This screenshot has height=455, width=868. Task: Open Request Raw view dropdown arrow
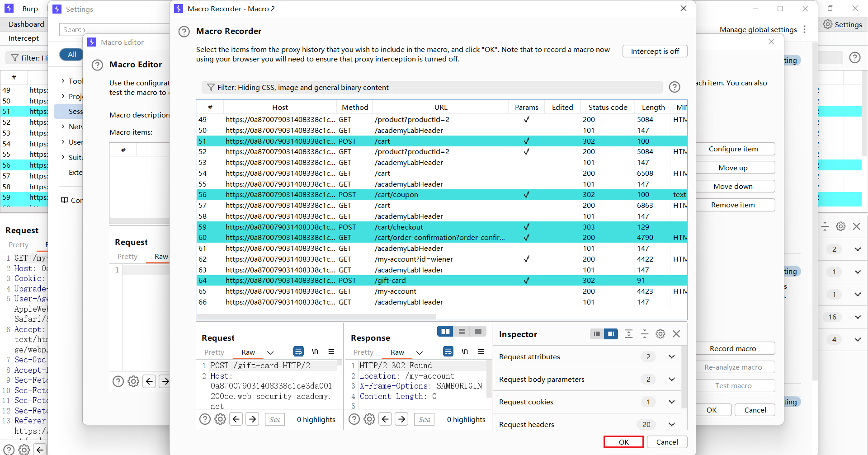270,352
